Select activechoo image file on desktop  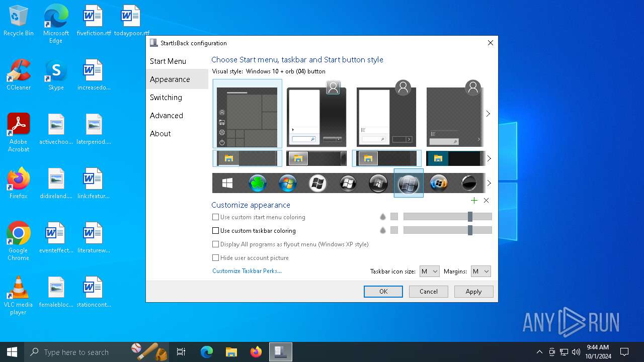pos(56,130)
